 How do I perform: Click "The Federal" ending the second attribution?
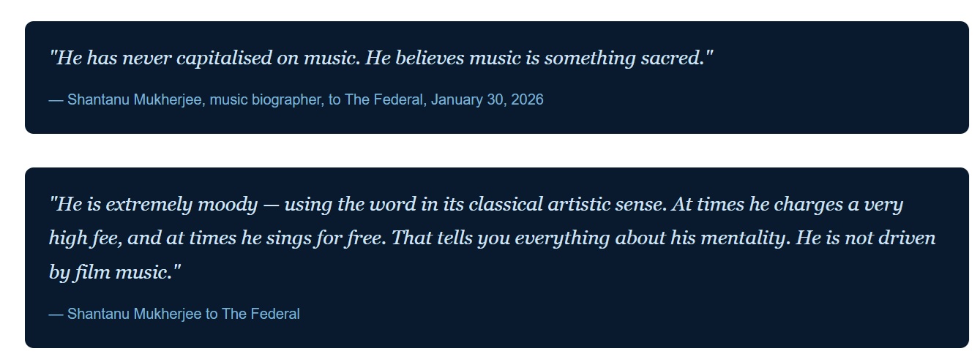(x=261, y=314)
